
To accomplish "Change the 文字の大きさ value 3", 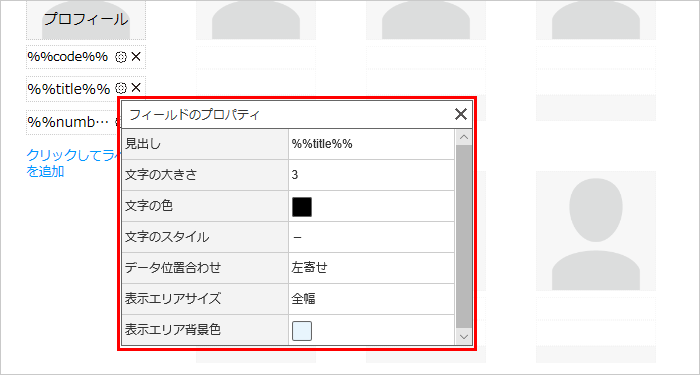I will coord(371,175).
